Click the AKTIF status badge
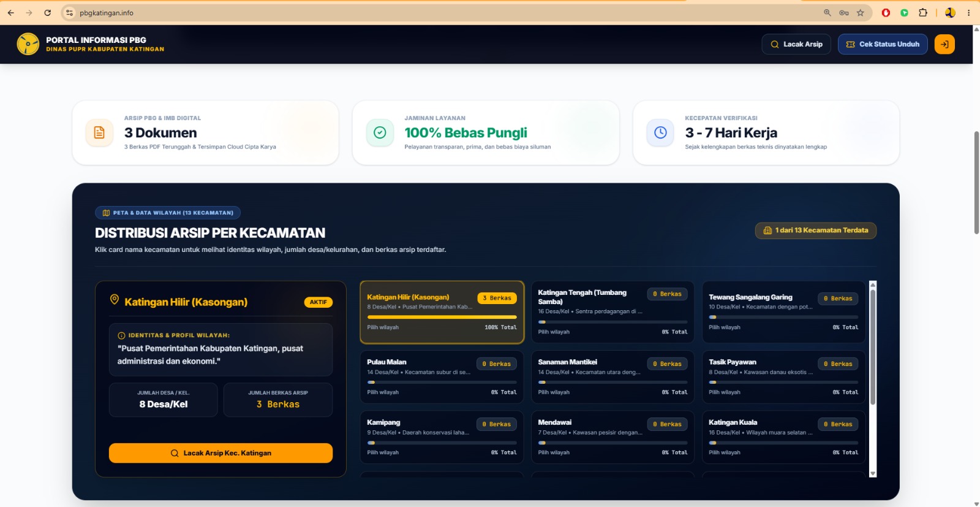The width and height of the screenshot is (980, 507). click(318, 302)
